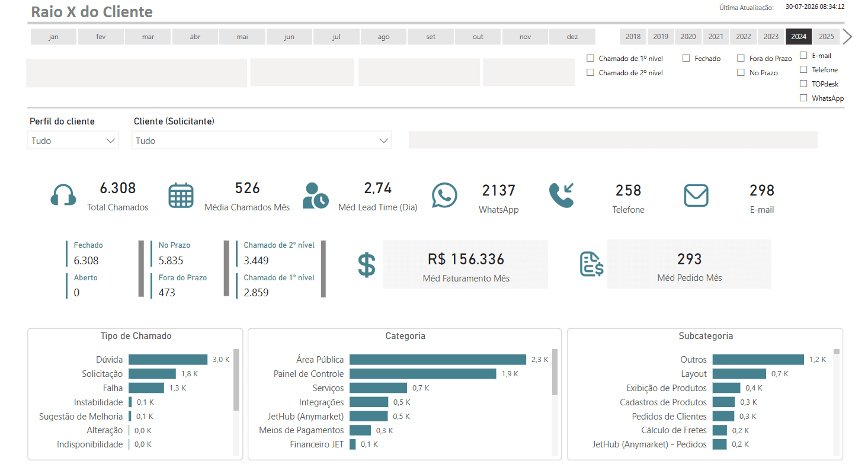This screenshot has width=868, height=464.
Task: Click the next-years arrow beside 2025
Action: (847, 37)
